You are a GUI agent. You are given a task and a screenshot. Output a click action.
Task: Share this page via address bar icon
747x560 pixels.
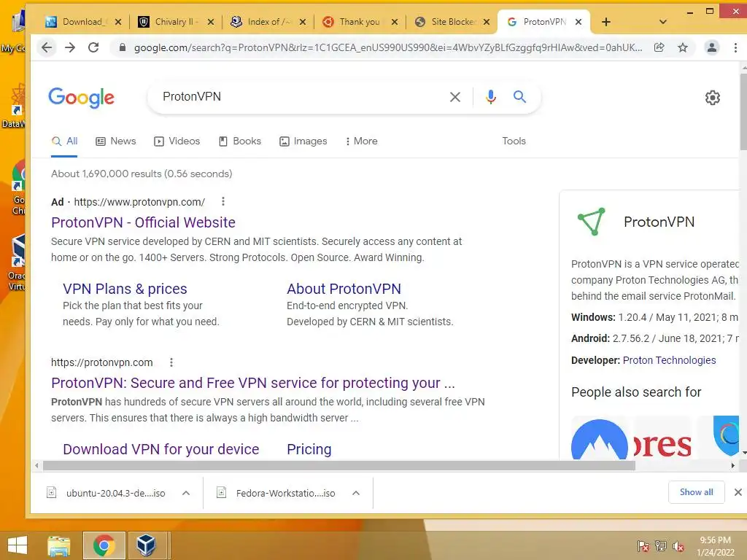click(x=659, y=47)
